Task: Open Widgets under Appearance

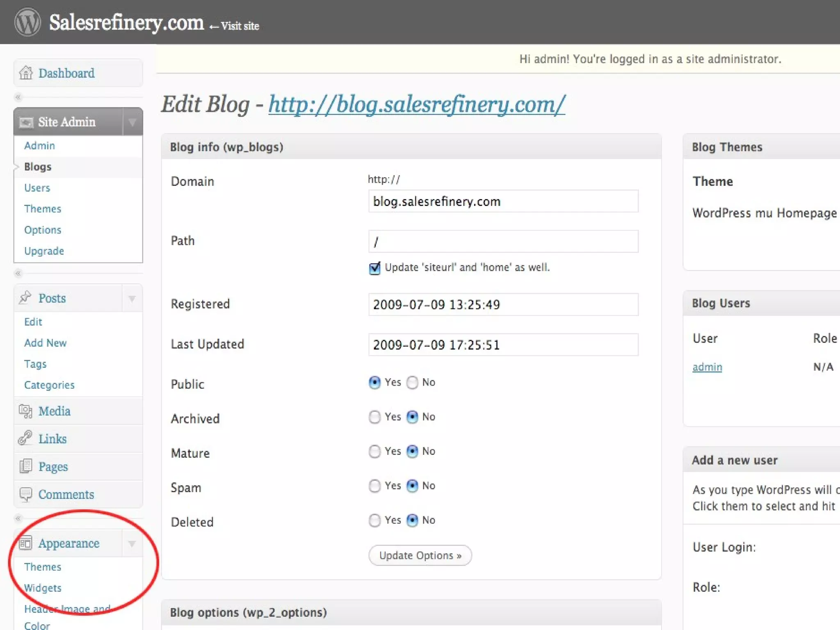Action: 43,588
